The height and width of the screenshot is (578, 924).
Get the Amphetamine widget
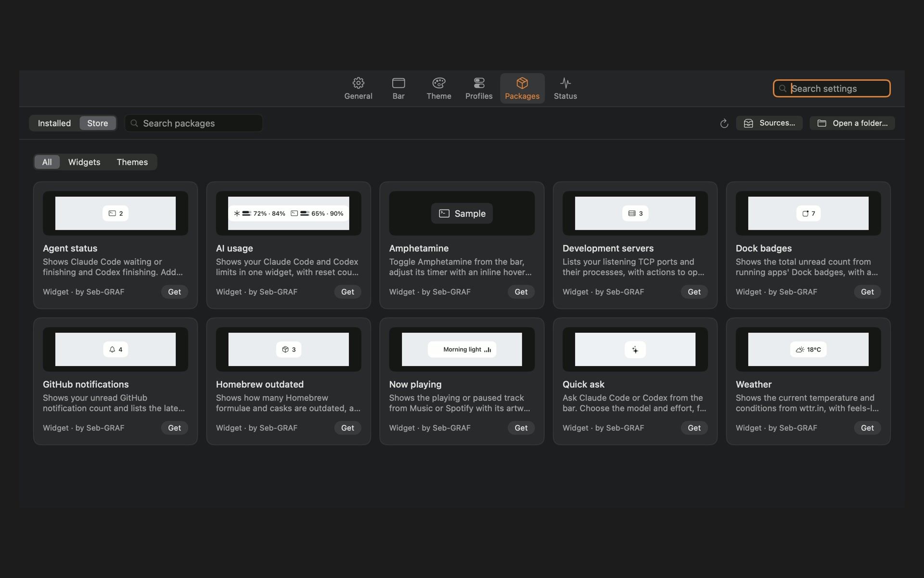tap(521, 292)
